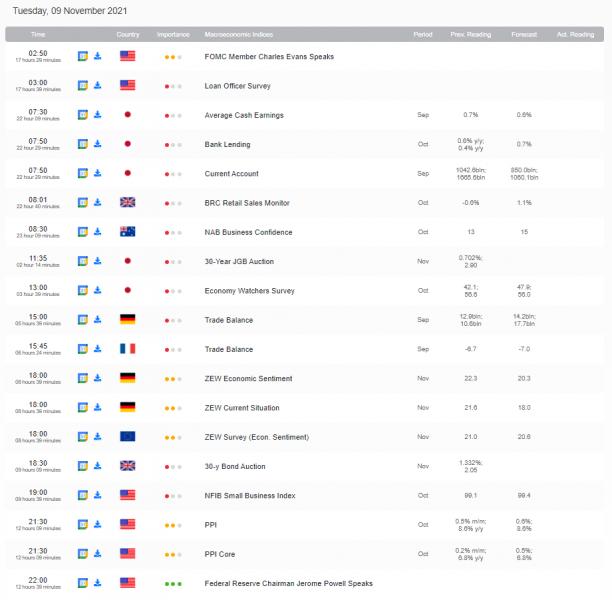The width and height of the screenshot is (612, 600).
Task: Add Average Cash Earnings to Google Calendar
Action: [83, 115]
